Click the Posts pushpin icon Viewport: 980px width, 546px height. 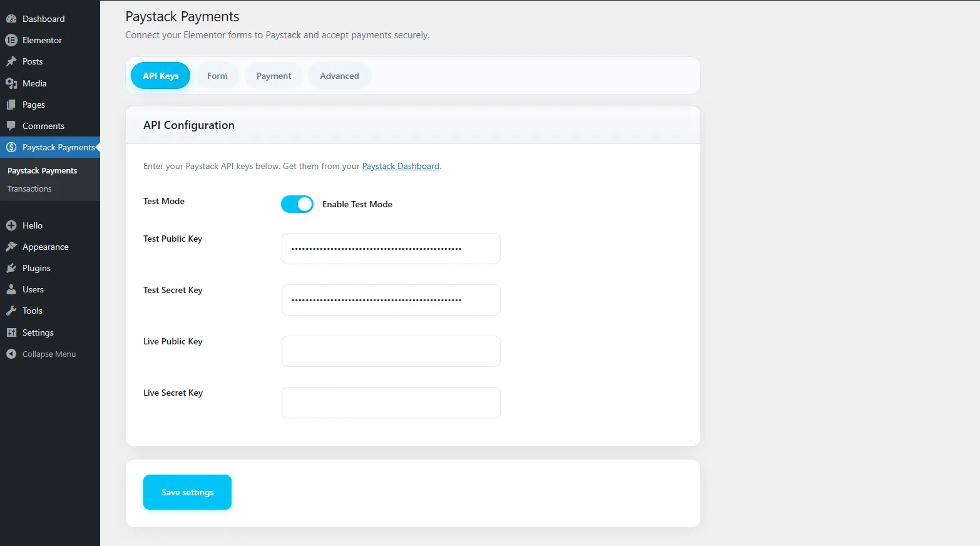(x=11, y=61)
